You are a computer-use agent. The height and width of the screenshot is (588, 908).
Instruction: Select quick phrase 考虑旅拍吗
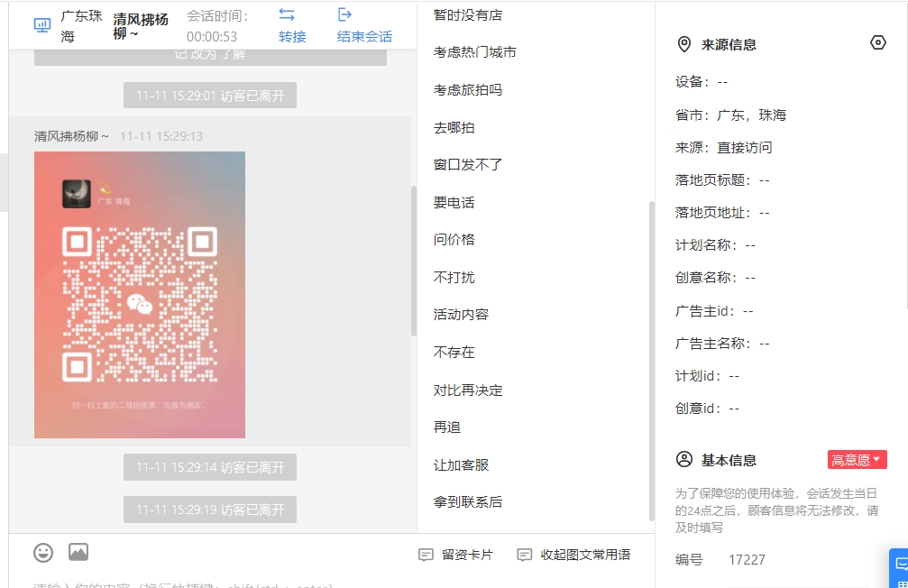pos(468,90)
